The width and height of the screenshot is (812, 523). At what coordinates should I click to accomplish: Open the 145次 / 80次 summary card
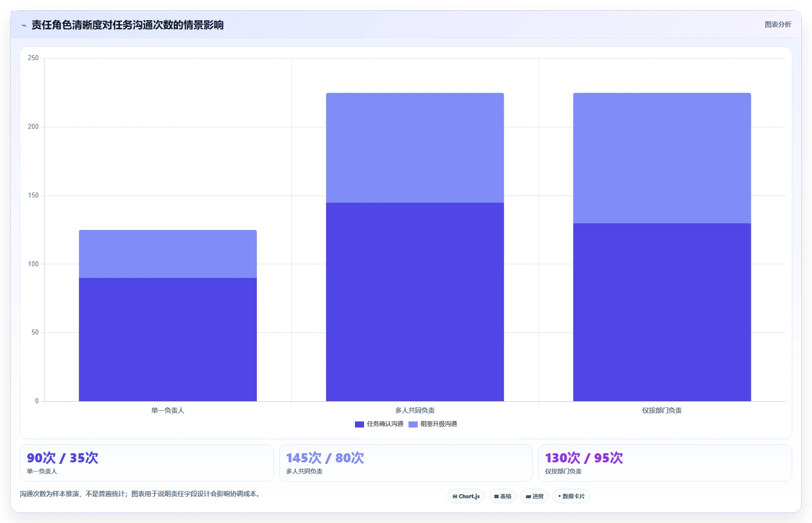[406, 463]
